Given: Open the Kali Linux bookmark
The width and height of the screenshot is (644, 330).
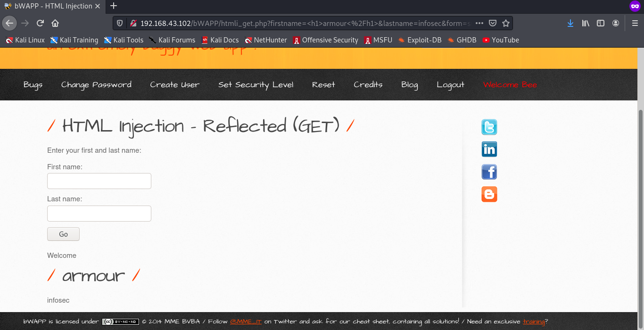Looking at the screenshot, I should (x=25, y=40).
